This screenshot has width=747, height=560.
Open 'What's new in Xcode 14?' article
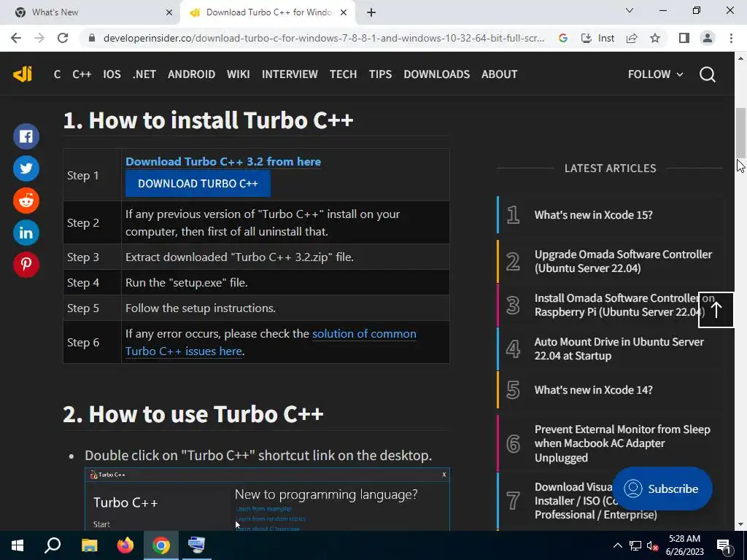pyautogui.click(x=593, y=389)
